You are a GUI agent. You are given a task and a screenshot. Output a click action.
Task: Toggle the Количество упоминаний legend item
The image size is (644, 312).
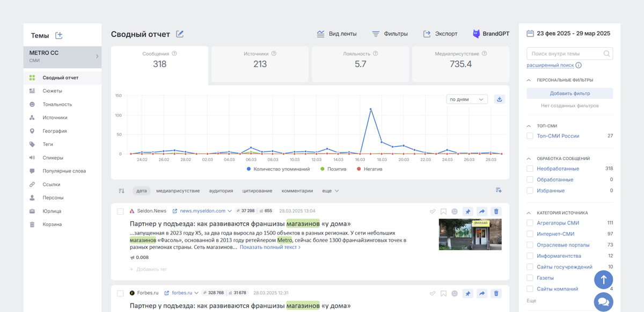coord(278,169)
